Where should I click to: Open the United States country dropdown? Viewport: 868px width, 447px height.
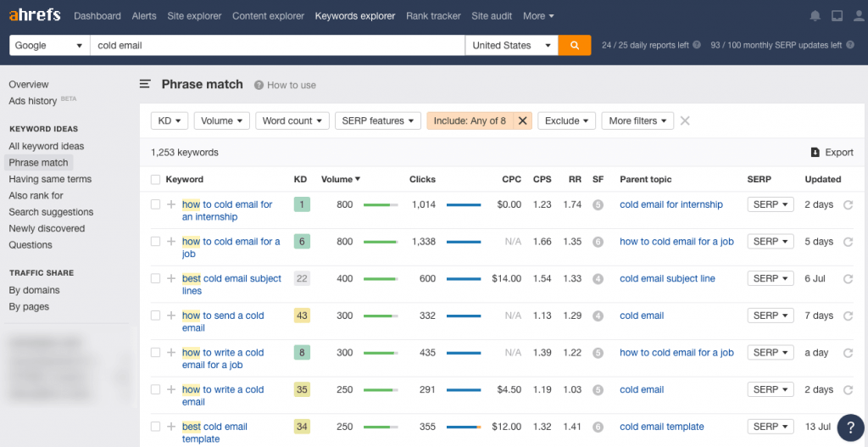point(511,45)
